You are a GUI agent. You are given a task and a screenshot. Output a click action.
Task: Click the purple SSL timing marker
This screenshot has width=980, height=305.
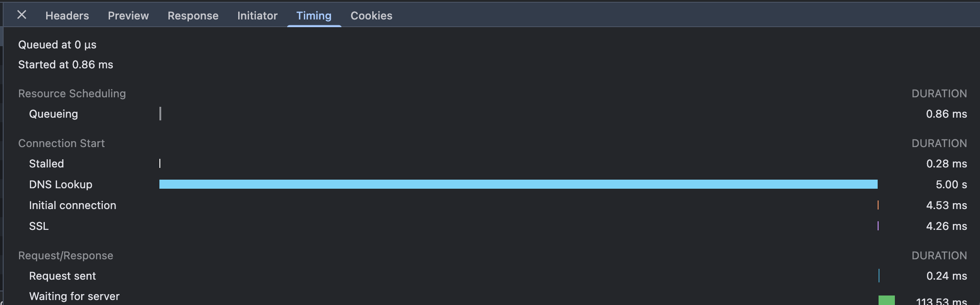tap(878, 226)
